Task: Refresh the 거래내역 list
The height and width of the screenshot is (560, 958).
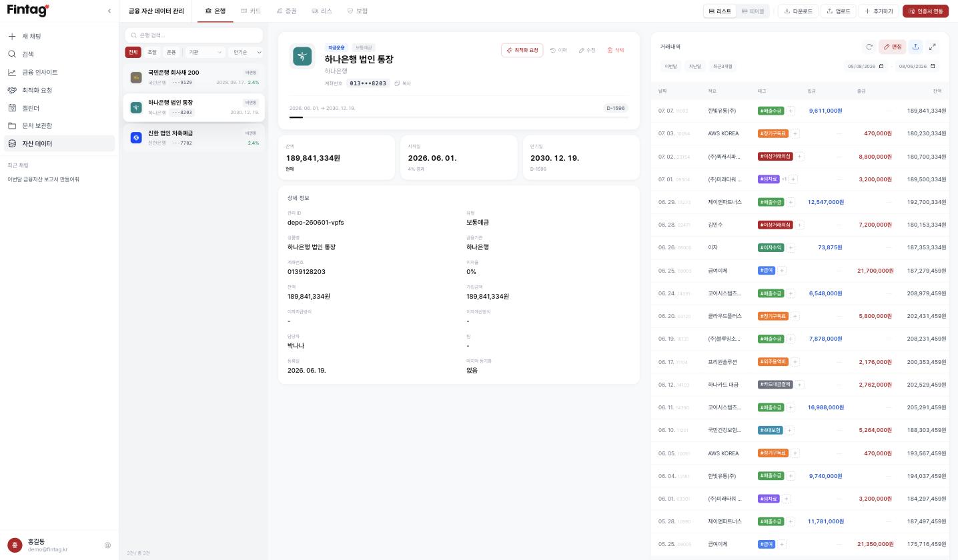Action: [x=869, y=47]
